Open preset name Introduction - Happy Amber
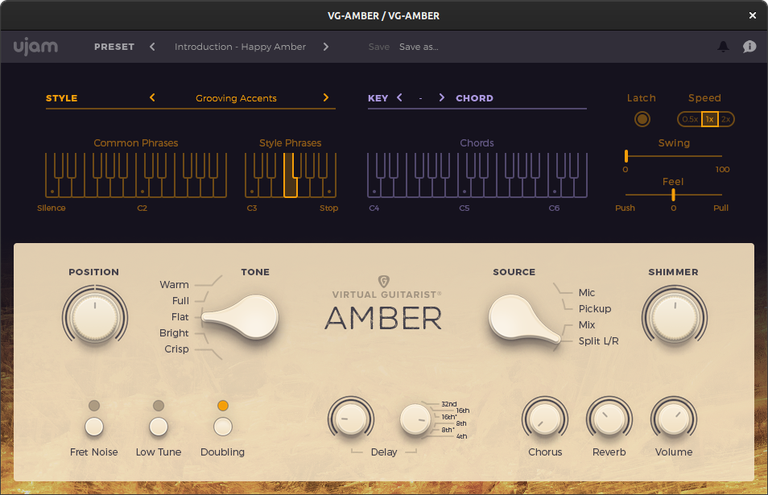Image resolution: width=768 pixels, height=495 pixels. click(240, 47)
